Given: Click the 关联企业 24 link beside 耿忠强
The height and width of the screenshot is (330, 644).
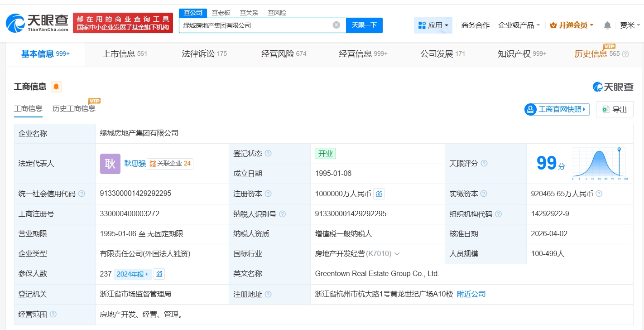Looking at the screenshot, I should [171, 164].
